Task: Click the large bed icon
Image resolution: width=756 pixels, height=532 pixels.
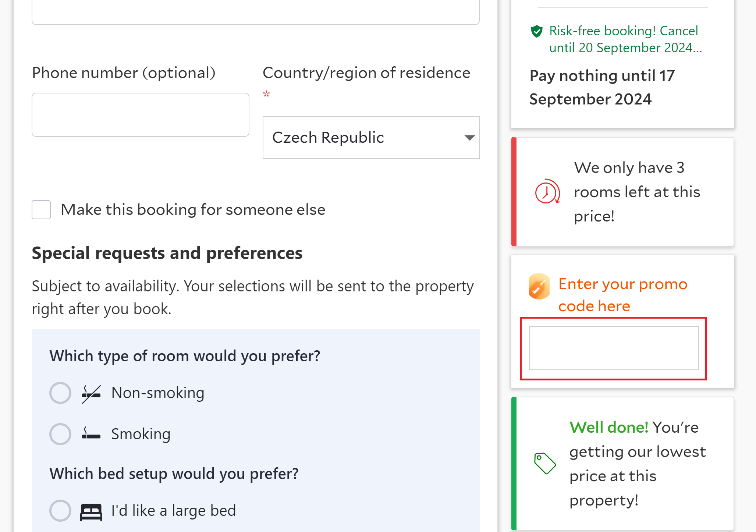Action: tap(91, 511)
